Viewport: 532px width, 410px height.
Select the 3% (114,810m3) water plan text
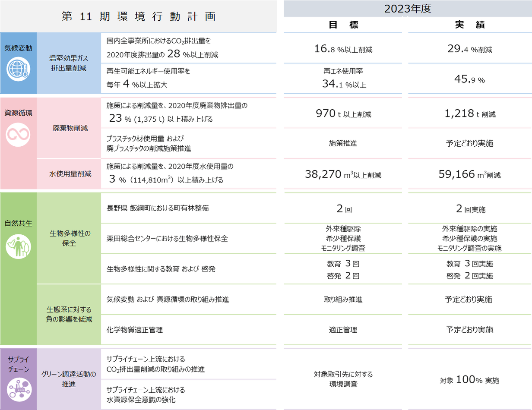tap(170, 173)
